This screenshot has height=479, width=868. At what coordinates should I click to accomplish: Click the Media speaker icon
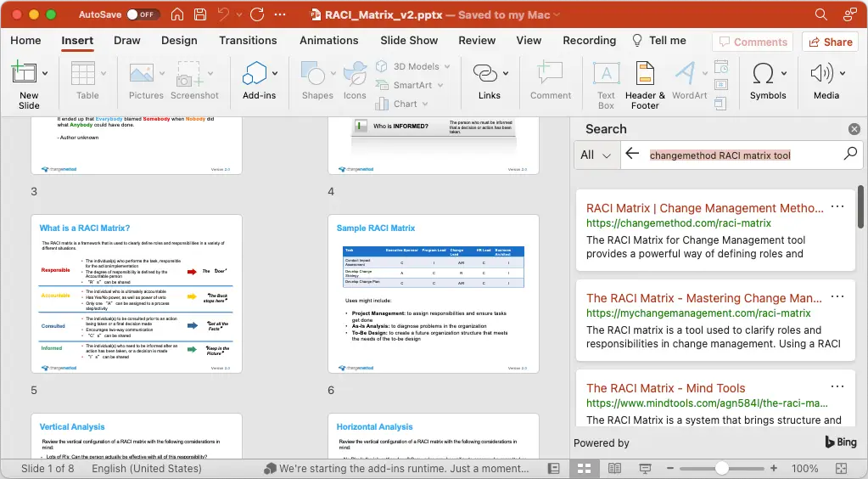click(821, 73)
